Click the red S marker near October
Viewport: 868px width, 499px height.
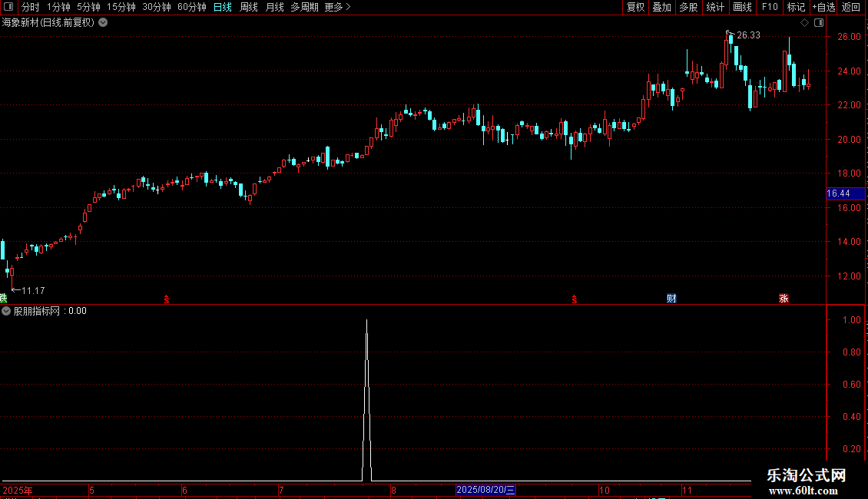click(575, 299)
